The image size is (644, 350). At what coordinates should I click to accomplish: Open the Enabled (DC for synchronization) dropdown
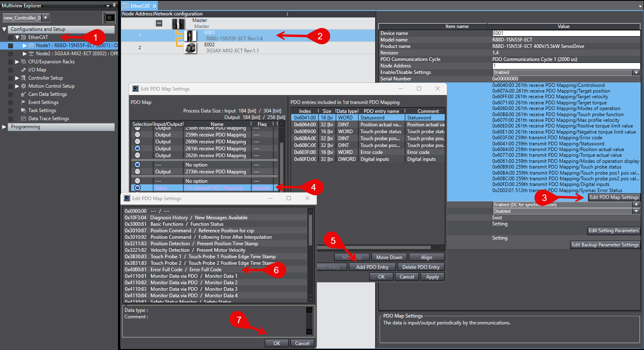click(x=636, y=205)
